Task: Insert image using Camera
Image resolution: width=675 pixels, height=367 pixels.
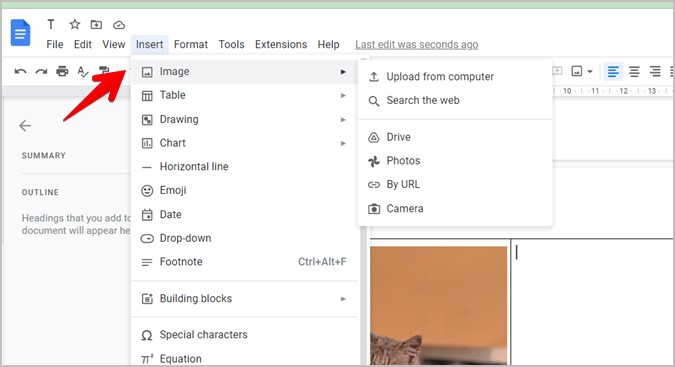Action: pyautogui.click(x=455, y=209)
